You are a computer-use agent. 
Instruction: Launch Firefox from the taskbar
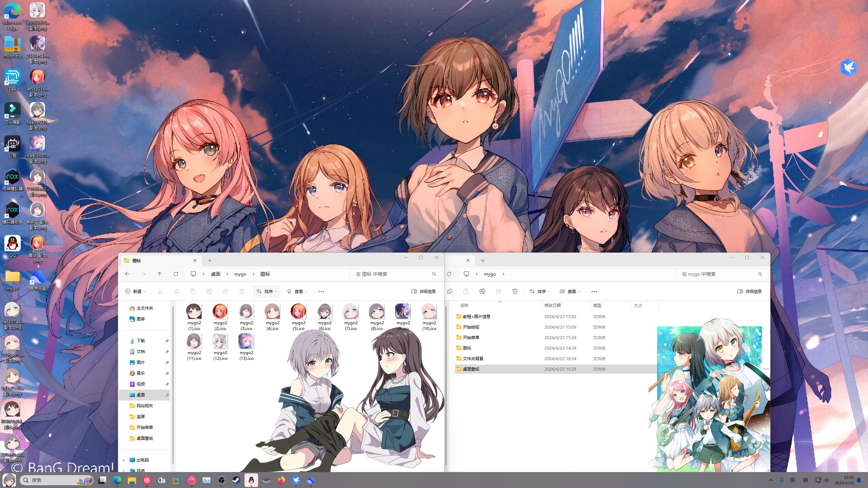[x=281, y=480]
